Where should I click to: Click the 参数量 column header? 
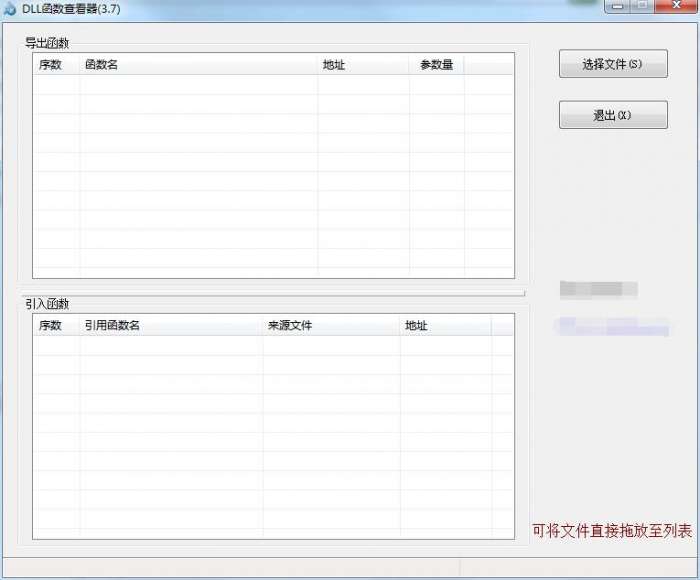click(437, 65)
